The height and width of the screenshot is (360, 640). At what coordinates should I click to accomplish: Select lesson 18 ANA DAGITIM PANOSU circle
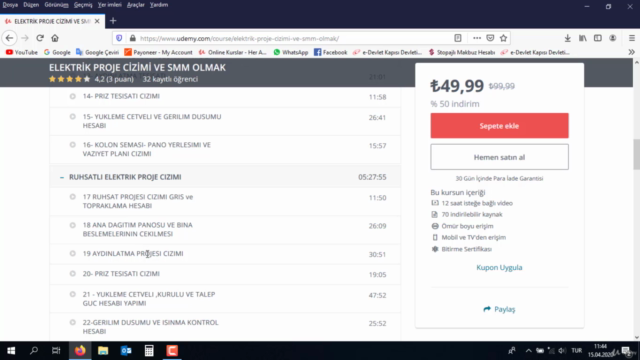tap(73, 225)
